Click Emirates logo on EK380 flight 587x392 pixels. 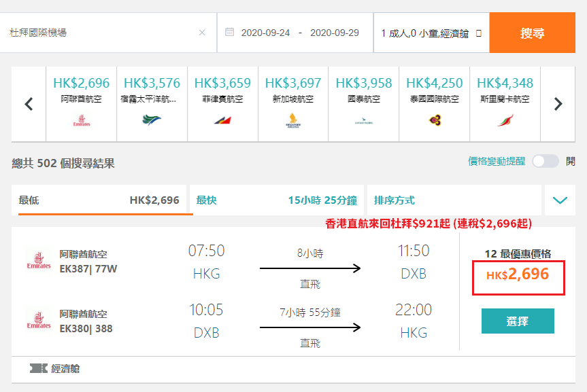pos(39,320)
